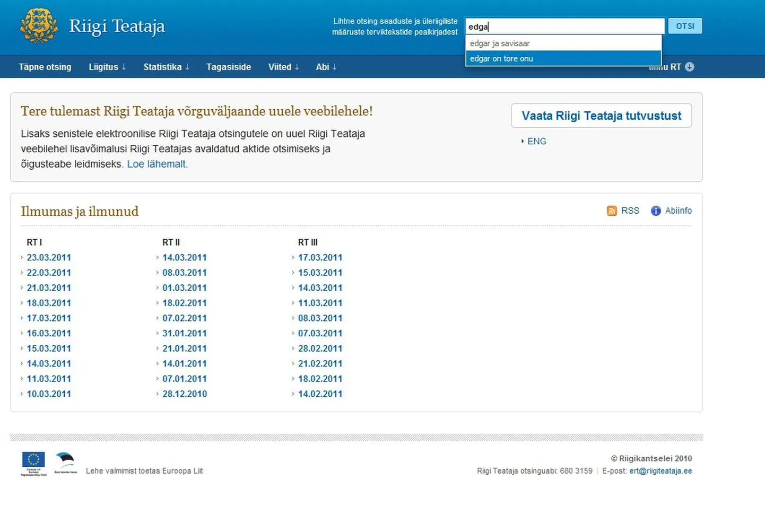The height and width of the screenshot is (532, 765).
Task: Click the 'Ilmumas ja ilmunud' heading
Action: coord(80,211)
